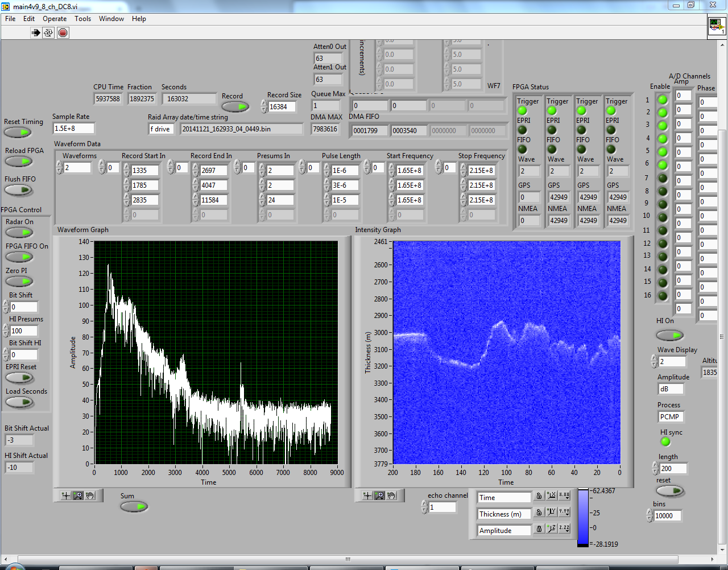Select the Intensity Graph cursor crosshair tool
The width and height of the screenshot is (728, 570).
click(x=367, y=495)
